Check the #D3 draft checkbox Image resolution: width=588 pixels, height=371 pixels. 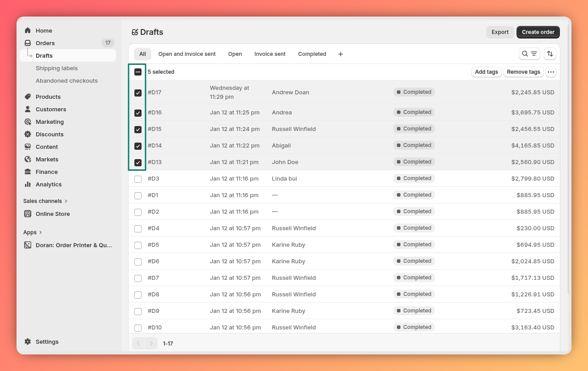pyautogui.click(x=138, y=179)
